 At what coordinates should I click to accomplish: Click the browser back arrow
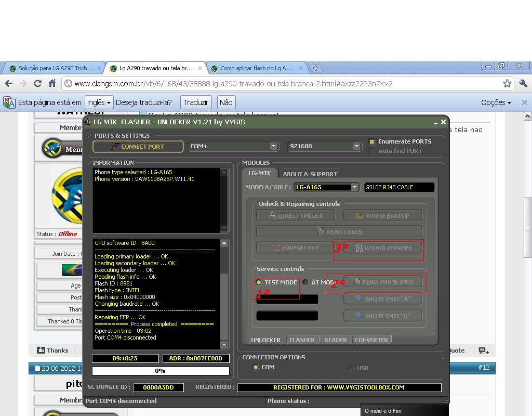pyautogui.click(x=9, y=84)
